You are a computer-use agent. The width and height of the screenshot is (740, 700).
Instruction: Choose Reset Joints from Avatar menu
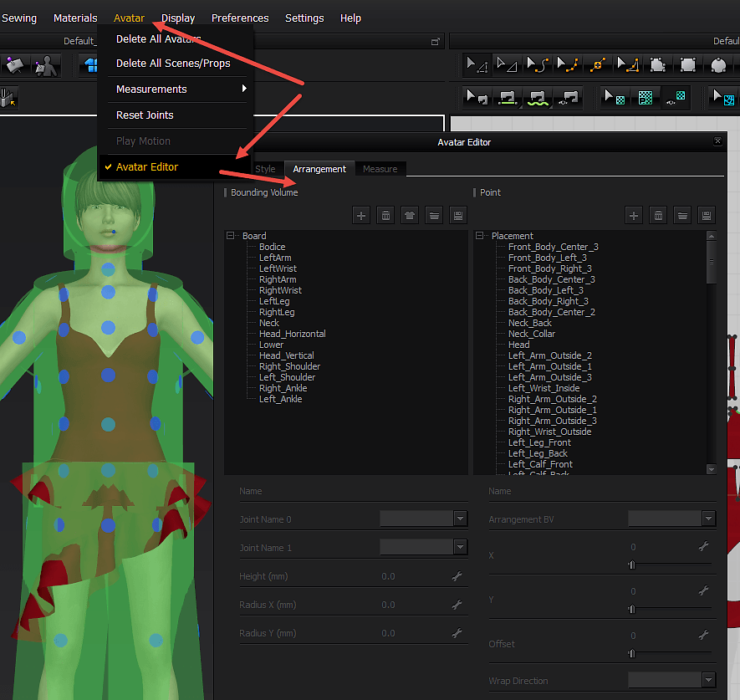pyautogui.click(x=145, y=115)
